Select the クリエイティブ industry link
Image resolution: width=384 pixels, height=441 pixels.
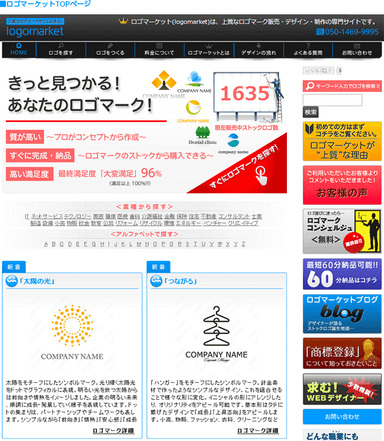point(243,223)
